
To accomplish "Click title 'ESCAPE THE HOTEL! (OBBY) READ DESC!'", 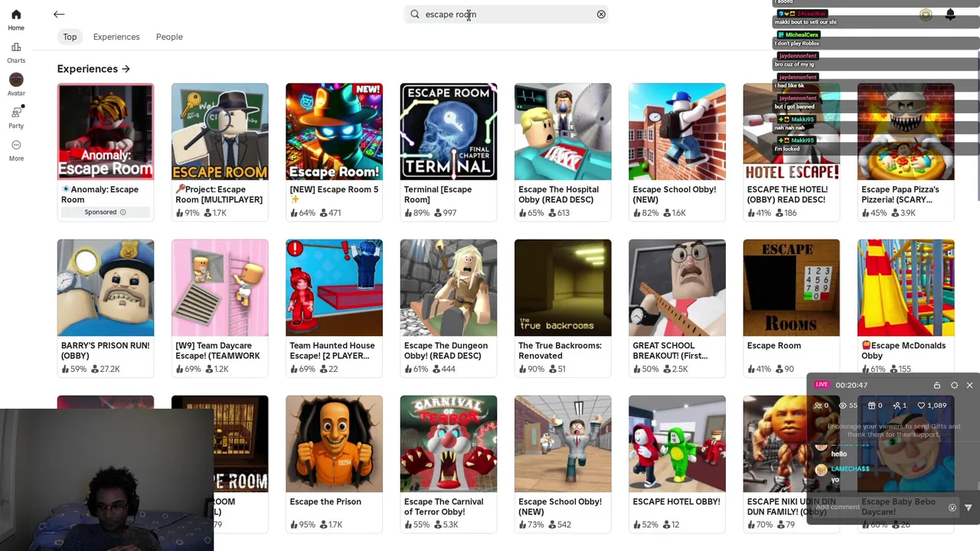I will tap(786, 194).
